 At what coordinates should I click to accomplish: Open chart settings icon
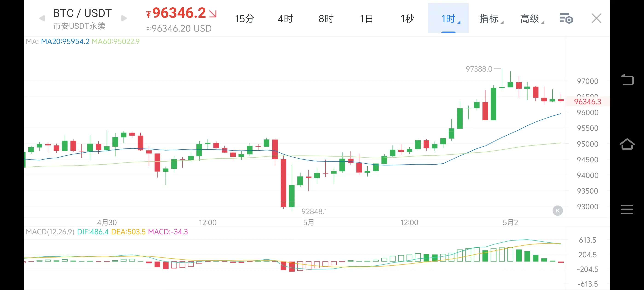click(x=566, y=18)
